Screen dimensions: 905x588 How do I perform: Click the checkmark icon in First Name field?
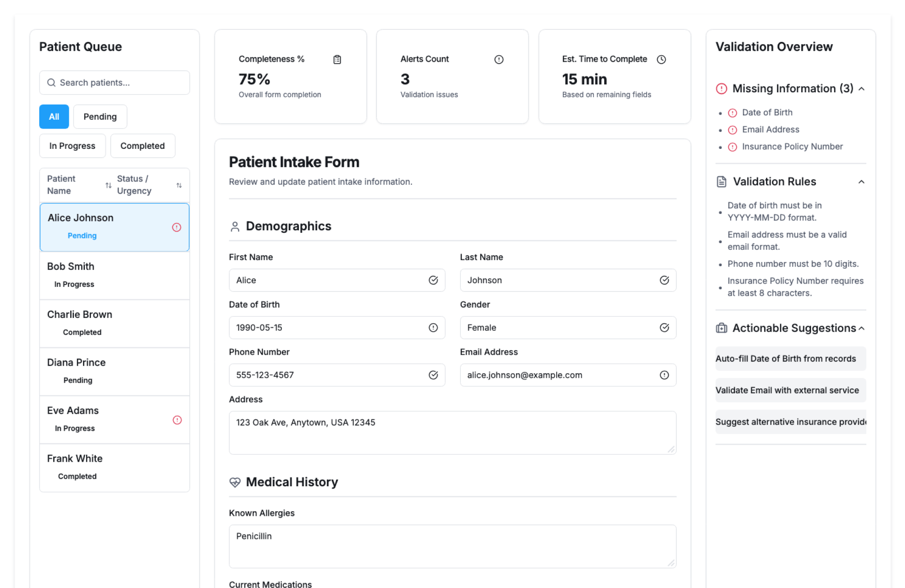[433, 280]
